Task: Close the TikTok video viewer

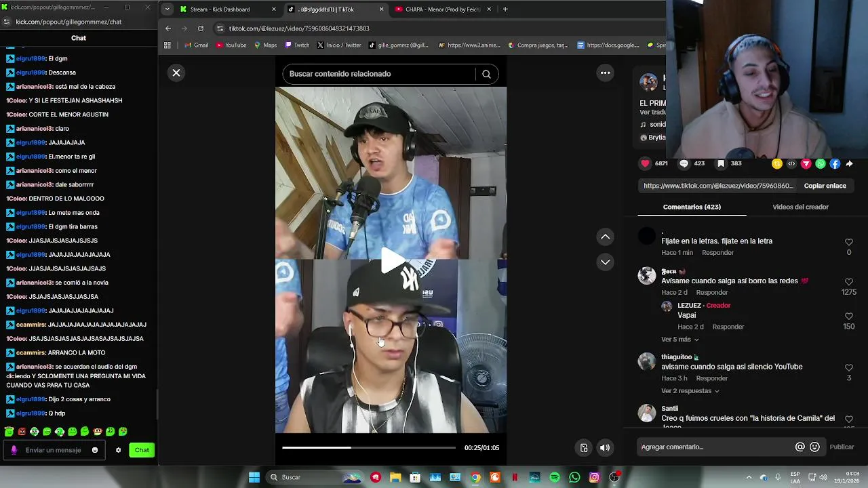Action: (176, 73)
